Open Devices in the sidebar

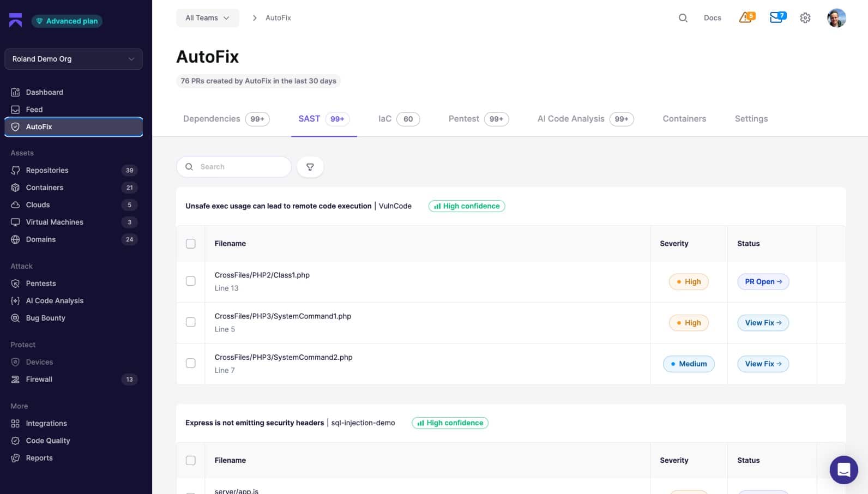click(74, 362)
